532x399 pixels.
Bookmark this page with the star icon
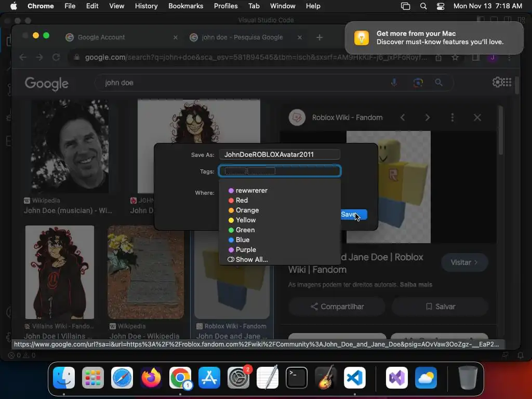tap(455, 57)
